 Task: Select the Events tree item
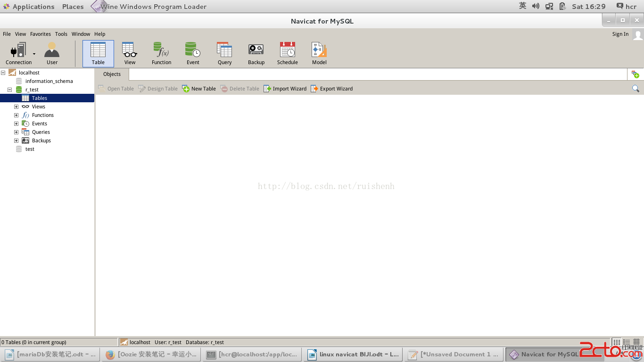[39, 123]
